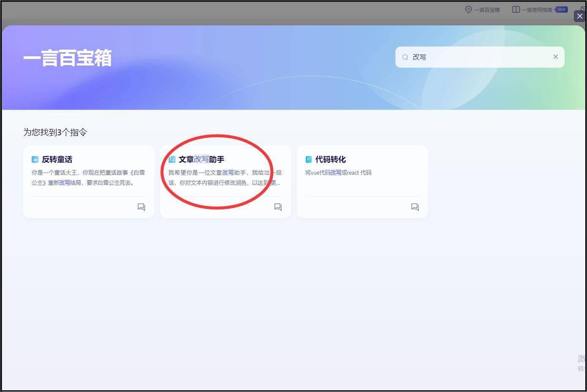Open the 代码转化 card
The image size is (587, 392).
(x=362, y=182)
